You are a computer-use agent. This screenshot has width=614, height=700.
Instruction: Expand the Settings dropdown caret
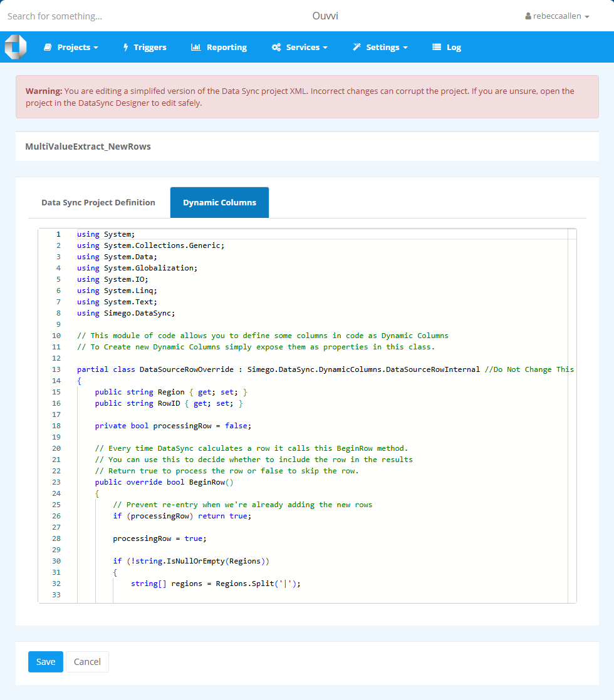(405, 48)
